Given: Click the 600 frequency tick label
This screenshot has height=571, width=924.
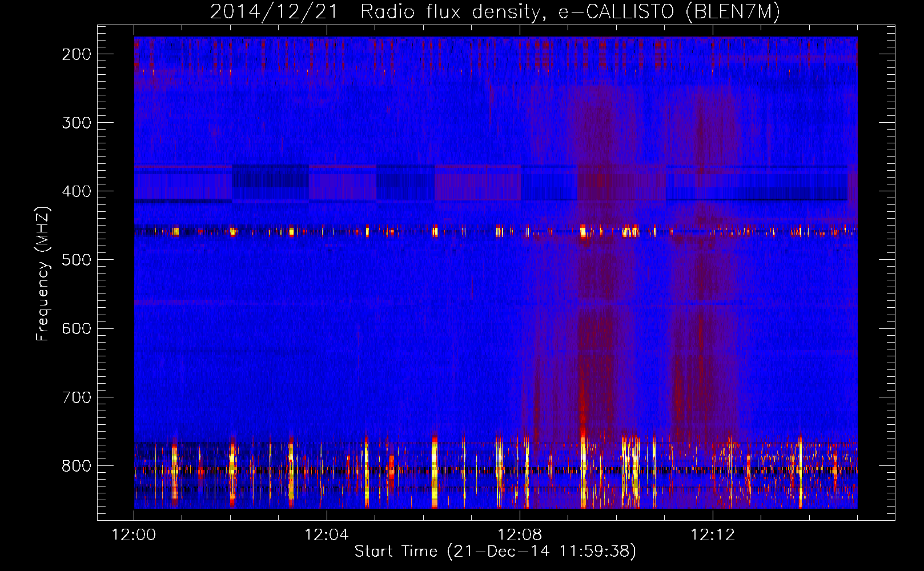Looking at the screenshot, I should 76,328.
